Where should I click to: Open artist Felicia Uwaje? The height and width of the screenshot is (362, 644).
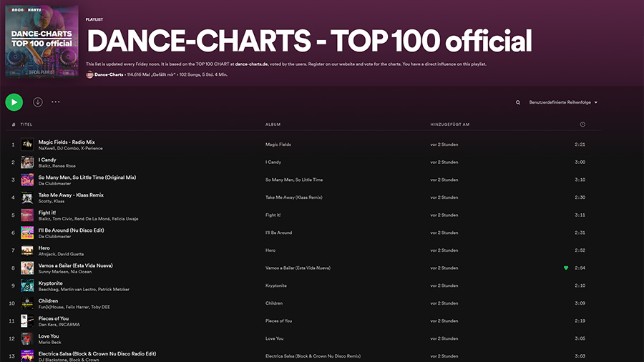(125, 219)
